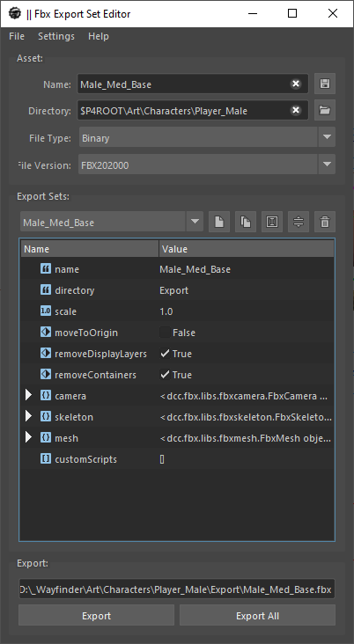The width and height of the screenshot is (354, 644).
Task: Select the 1.0 value in scale row
Action: click(x=166, y=311)
